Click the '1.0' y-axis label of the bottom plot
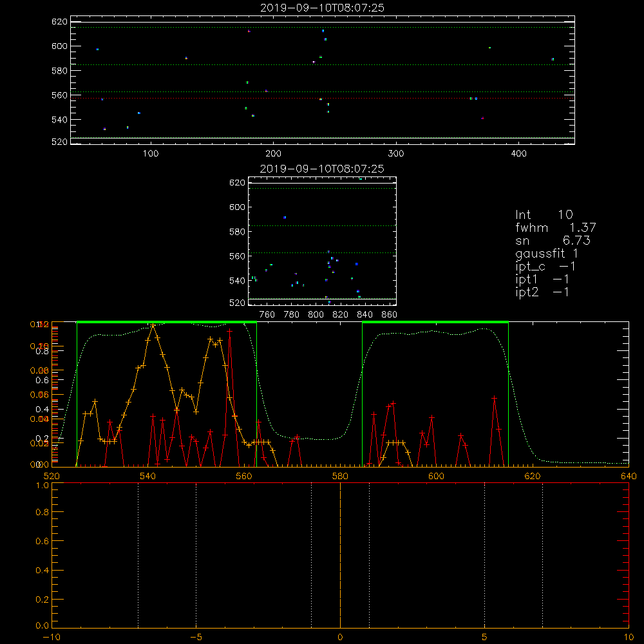This screenshot has height=644, width=644. 43,486
